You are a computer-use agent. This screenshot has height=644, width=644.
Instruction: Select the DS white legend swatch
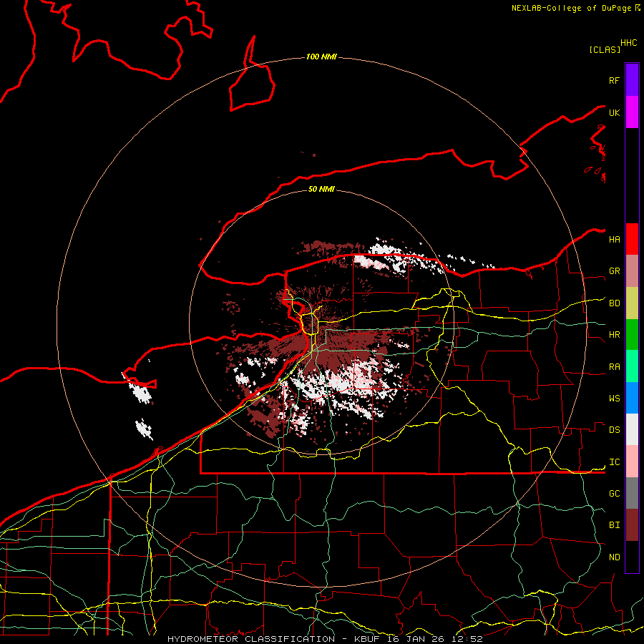tap(632, 429)
